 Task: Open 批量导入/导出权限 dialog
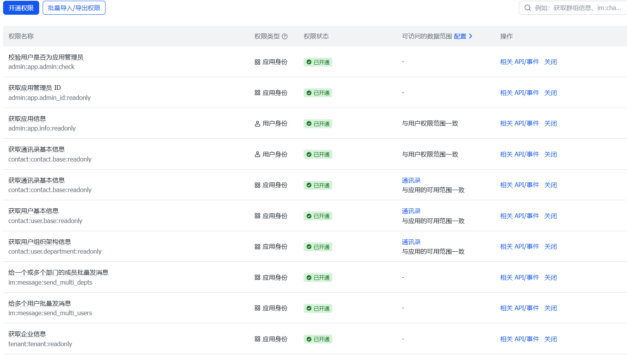point(74,8)
